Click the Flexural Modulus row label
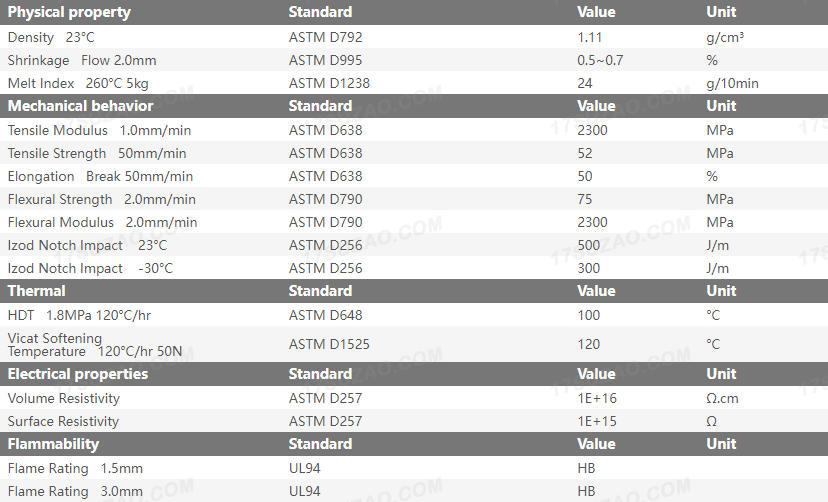 coord(102,222)
